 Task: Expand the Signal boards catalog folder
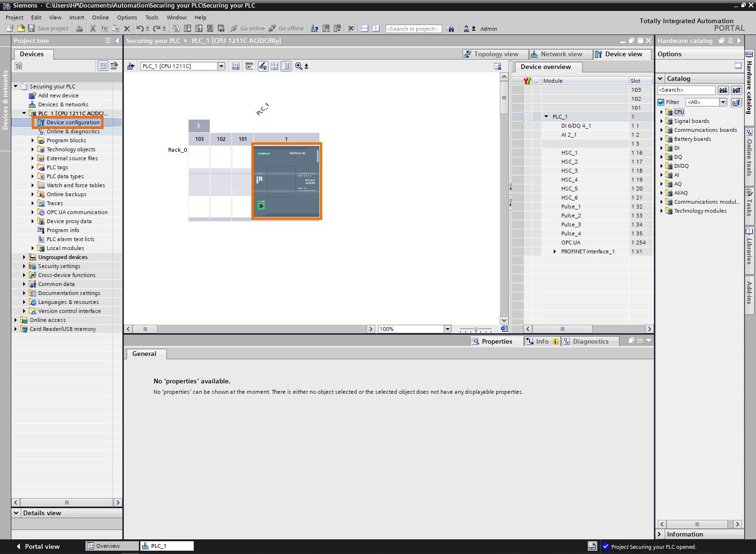[x=661, y=121]
